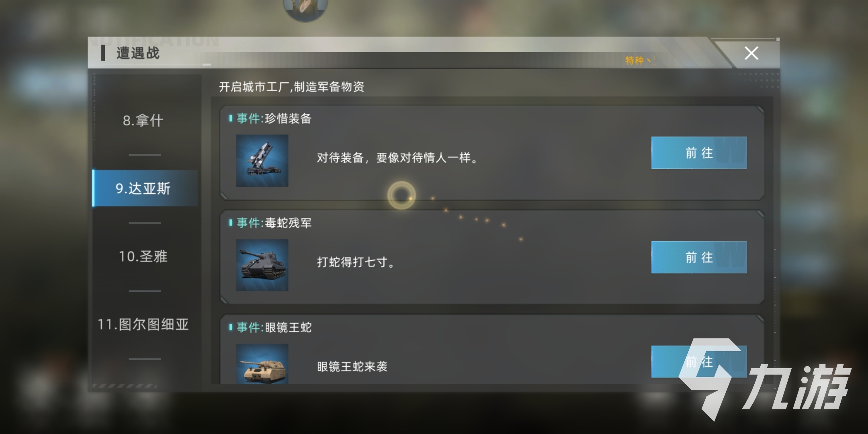Click the grey tank icon for 毒蛇残军
This screenshot has height=434, width=868.
(x=262, y=265)
